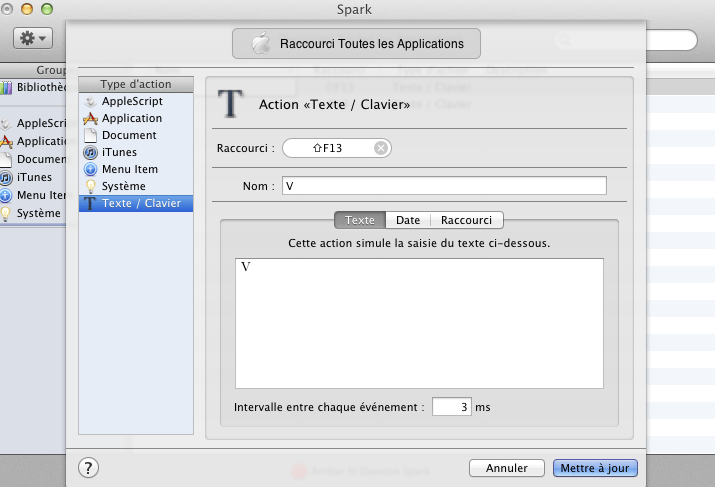Screen dimensions: 715x487
Task: Click the Système lightbulb icon in Type d'action list
Action: pos(90,186)
